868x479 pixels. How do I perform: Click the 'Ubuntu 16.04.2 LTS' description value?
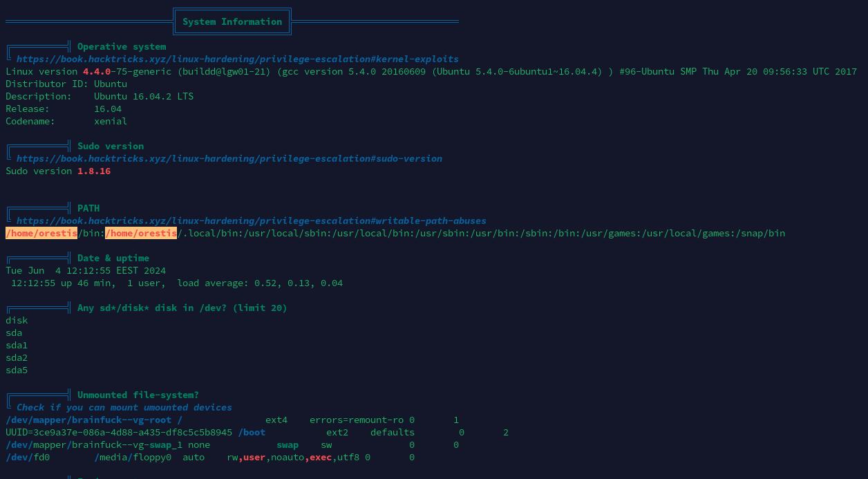144,96
